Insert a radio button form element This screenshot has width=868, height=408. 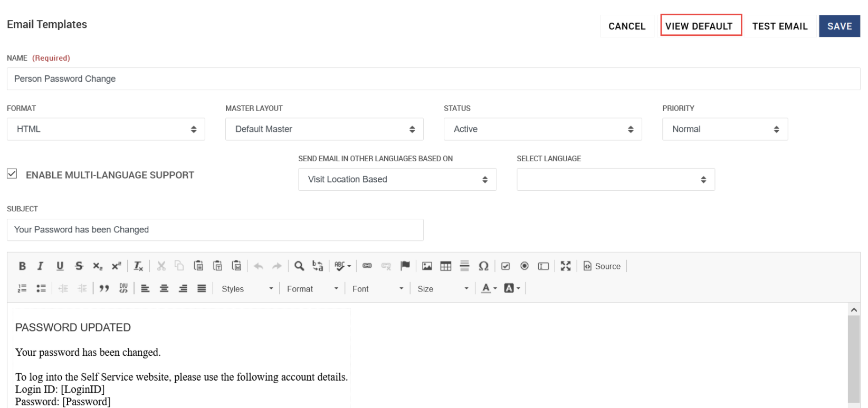tap(524, 266)
